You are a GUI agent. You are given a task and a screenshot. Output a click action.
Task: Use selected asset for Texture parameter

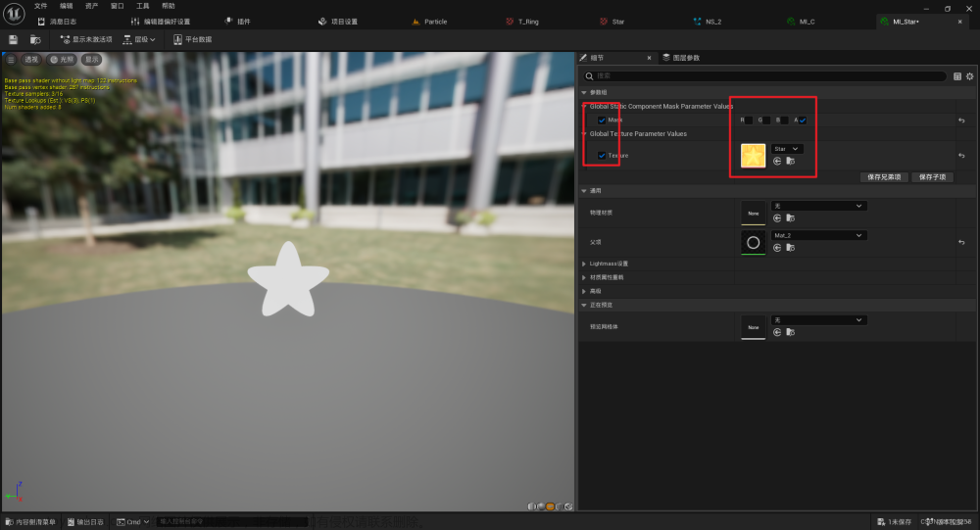click(x=777, y=162)
